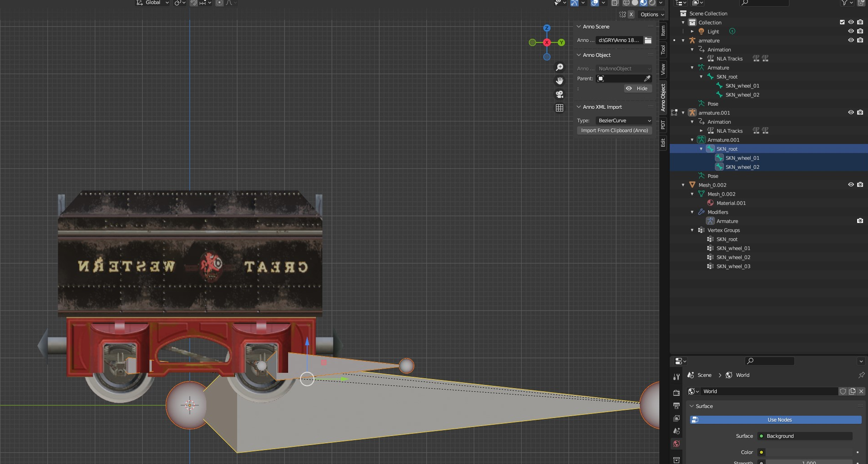Viewport: 868px width, 464px height.
Task: Unlink the World datablock with X icon
Action: coord(861,391)
